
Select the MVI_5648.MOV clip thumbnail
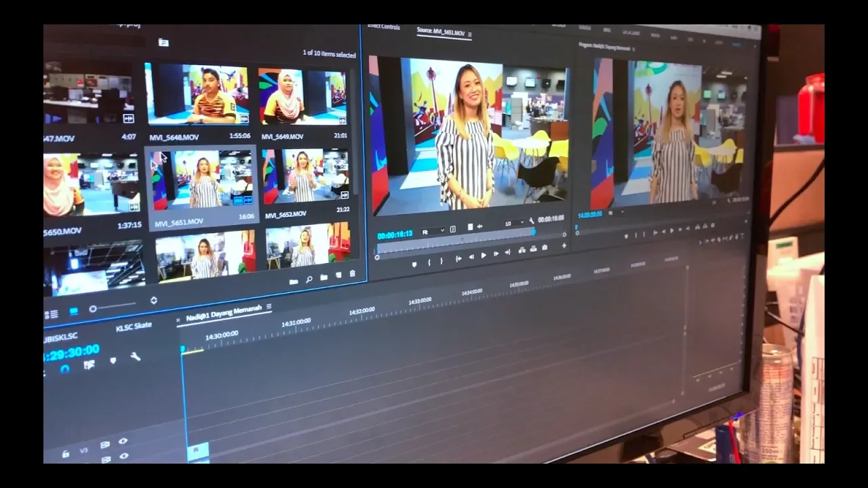(x=198, y=94)
